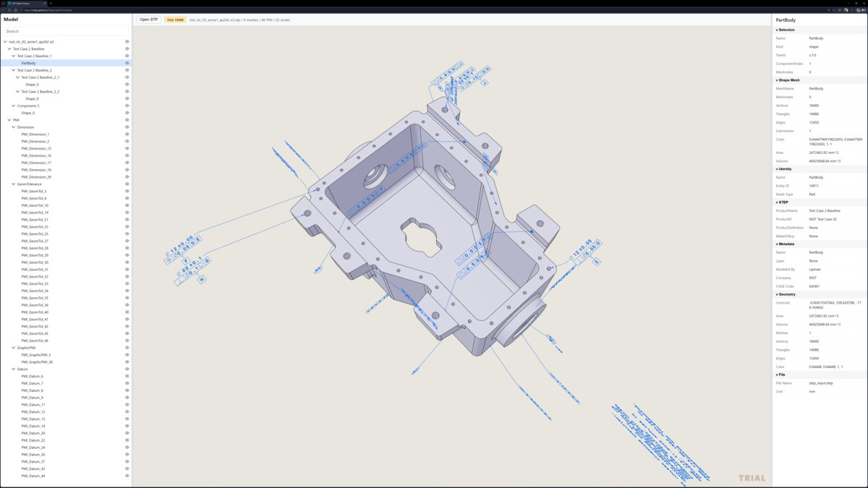Screen dimensions: 868x488
Task: Click the Open STP button
Action: coord(148,20)
